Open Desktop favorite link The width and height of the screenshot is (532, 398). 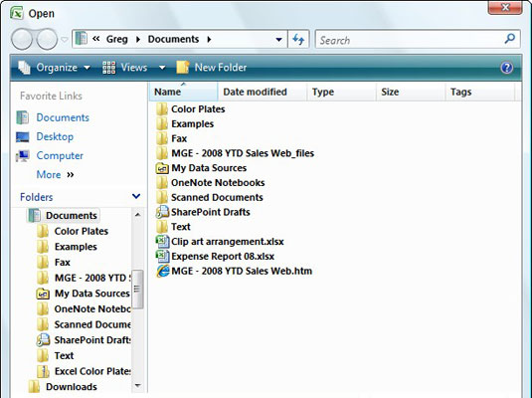tap(55, 136)
